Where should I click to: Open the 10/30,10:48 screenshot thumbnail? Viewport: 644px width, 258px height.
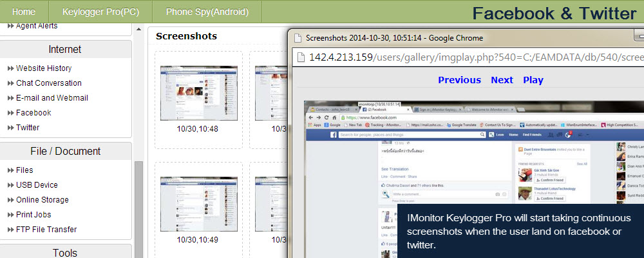(199, 93)
